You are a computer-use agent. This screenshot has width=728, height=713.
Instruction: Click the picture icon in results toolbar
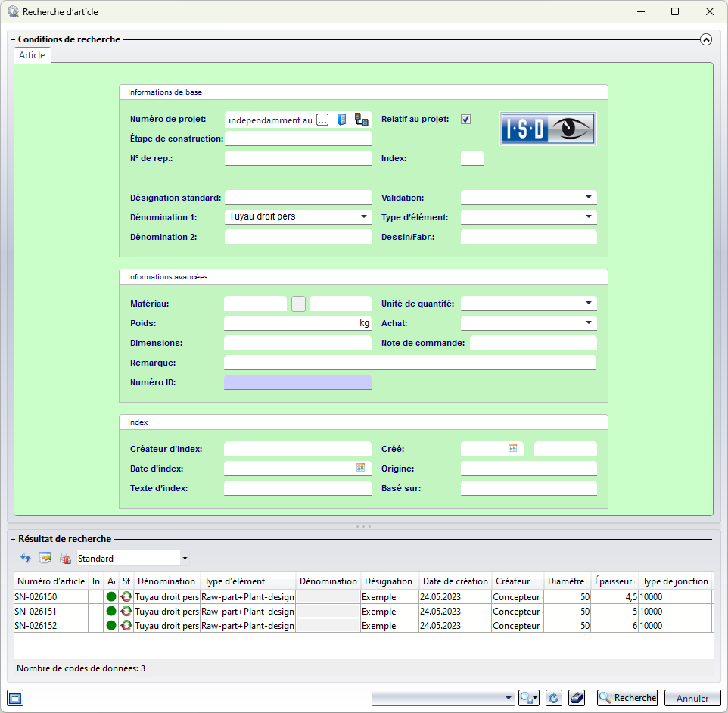(x=45, y=558)
